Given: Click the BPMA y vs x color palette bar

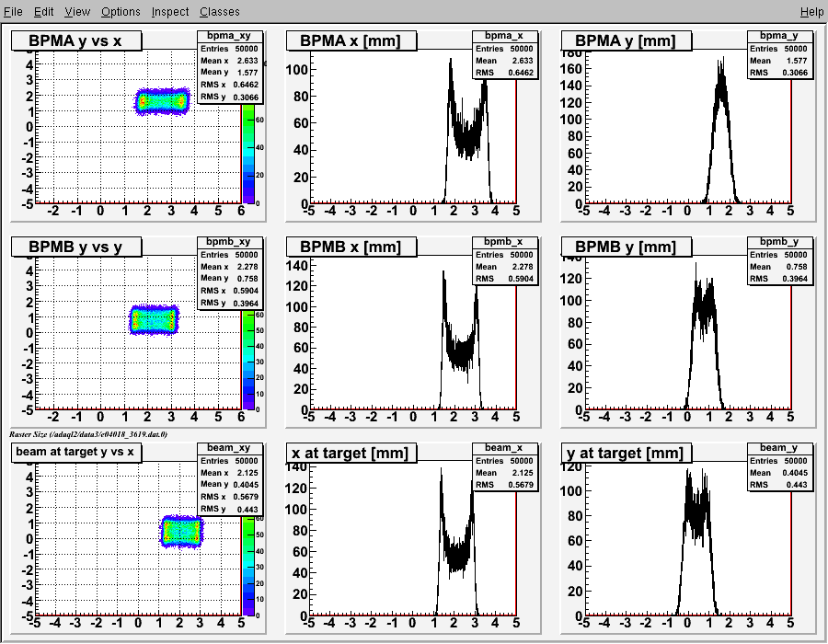Looking at the screenshot, I should 248,153.
